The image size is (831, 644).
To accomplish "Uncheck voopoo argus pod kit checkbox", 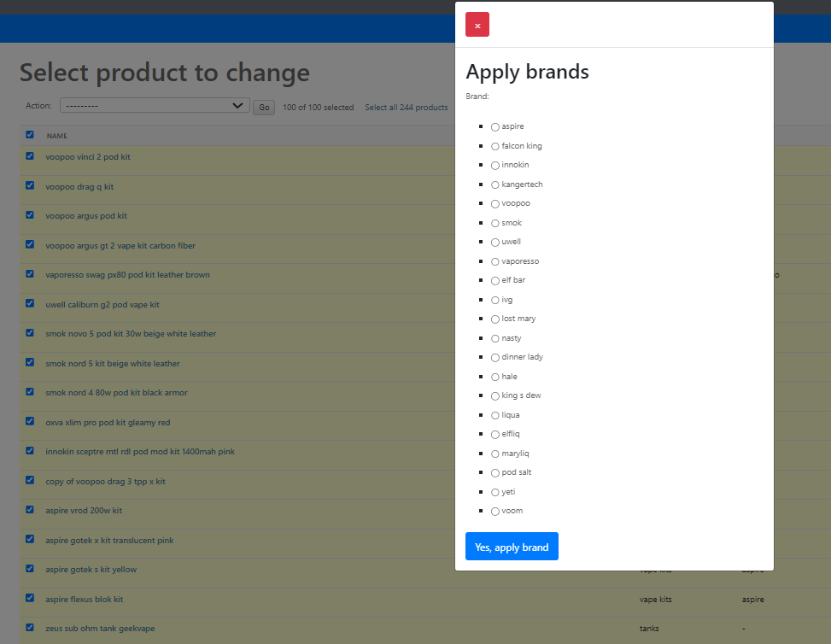I will coord(30,214).
